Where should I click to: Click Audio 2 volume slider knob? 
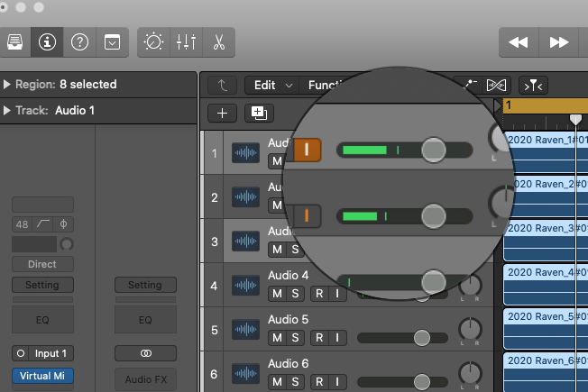[434, 216]
